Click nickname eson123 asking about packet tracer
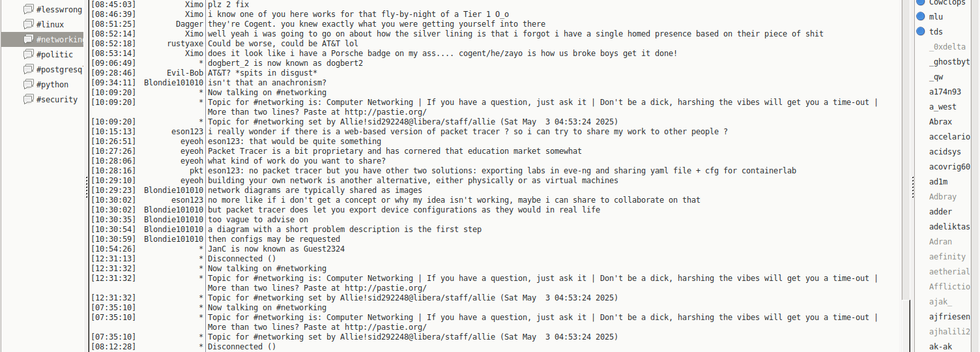 [187, 132]
